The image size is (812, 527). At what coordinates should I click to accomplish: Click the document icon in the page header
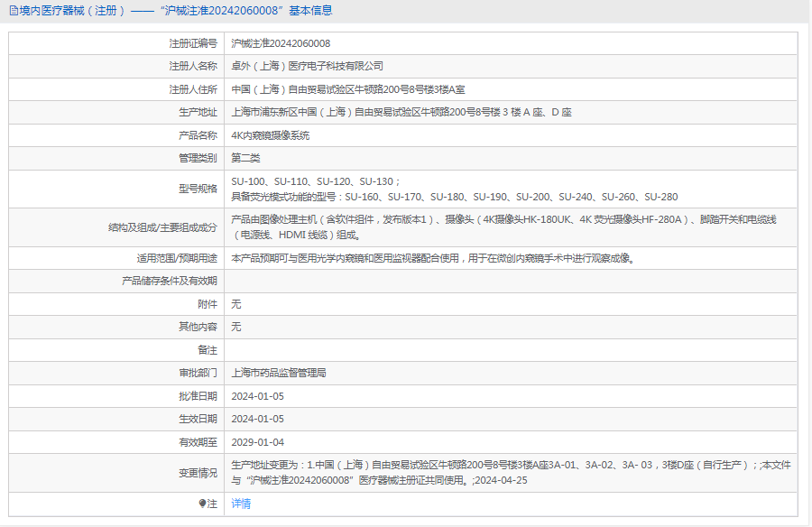point(13,11)
